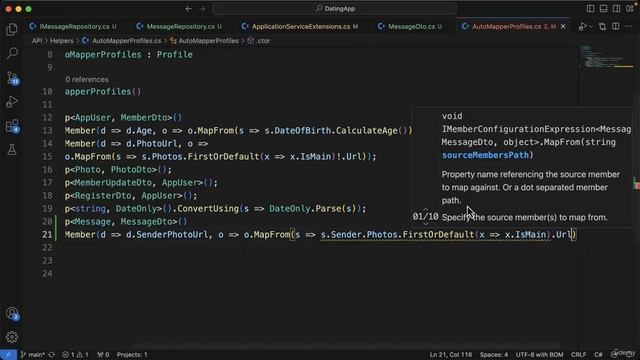Screen dimensions: 640x360
Task: Click MemberUpdateDto in line 17
Action: click(113, 182)
